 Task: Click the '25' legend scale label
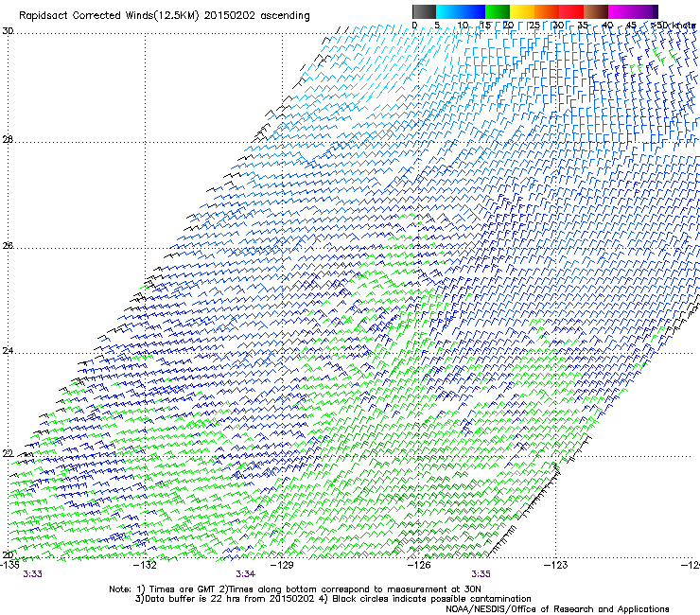534,25
